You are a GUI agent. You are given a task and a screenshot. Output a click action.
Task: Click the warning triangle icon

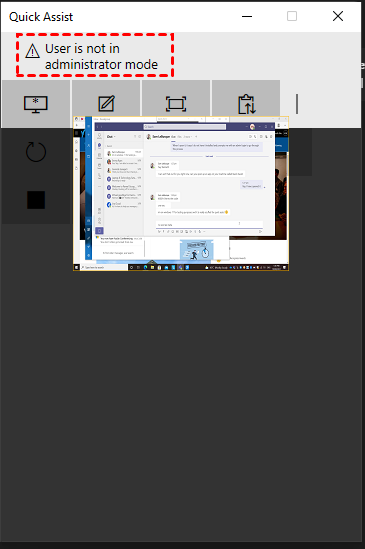(x=33, y=51)
